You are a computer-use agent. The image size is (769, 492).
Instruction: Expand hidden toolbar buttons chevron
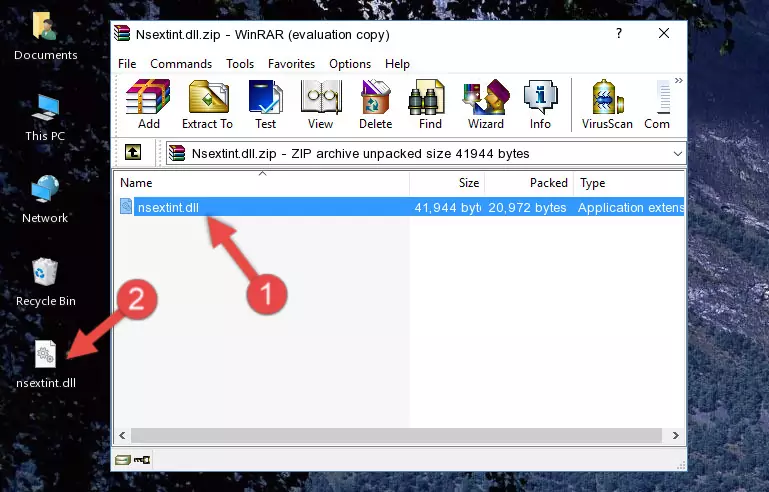679,81
